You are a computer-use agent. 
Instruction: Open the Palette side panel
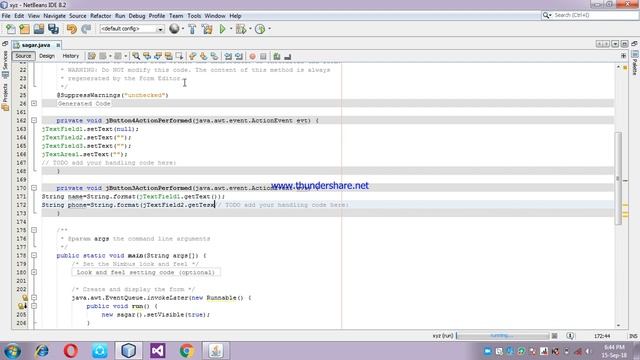point(635,63)
